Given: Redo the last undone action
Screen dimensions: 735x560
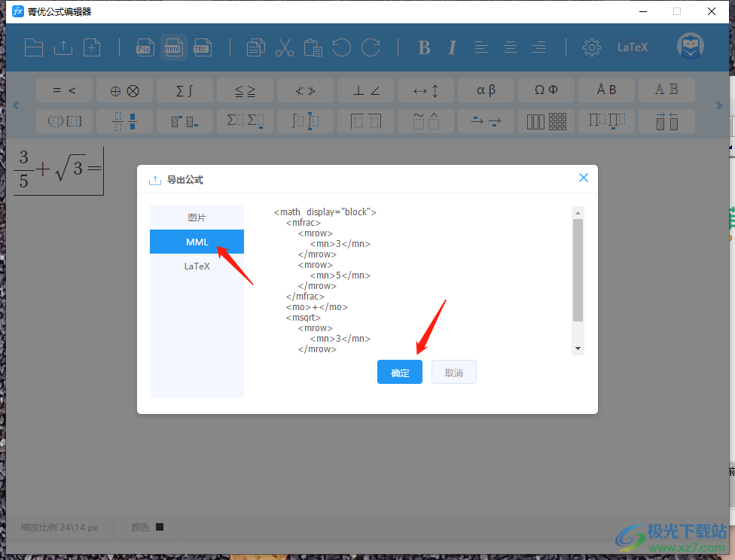Looking at the screenshot, I should (x=371, y=47).
